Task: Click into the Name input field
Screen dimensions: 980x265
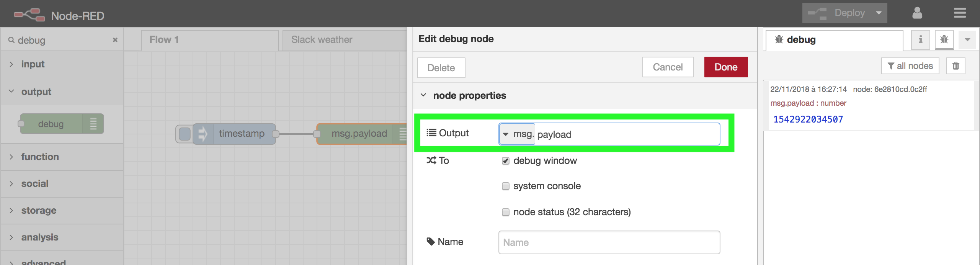Action: [609, 242]
